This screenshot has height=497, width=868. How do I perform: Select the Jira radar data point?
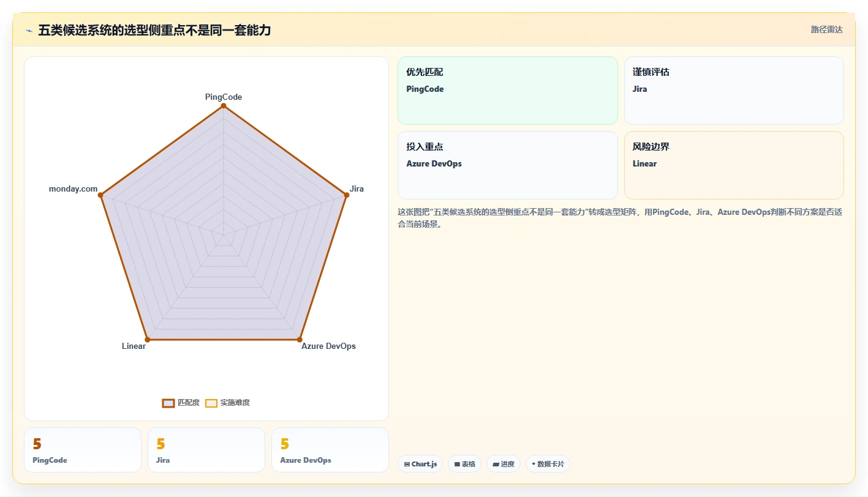(x=346, y=195)
